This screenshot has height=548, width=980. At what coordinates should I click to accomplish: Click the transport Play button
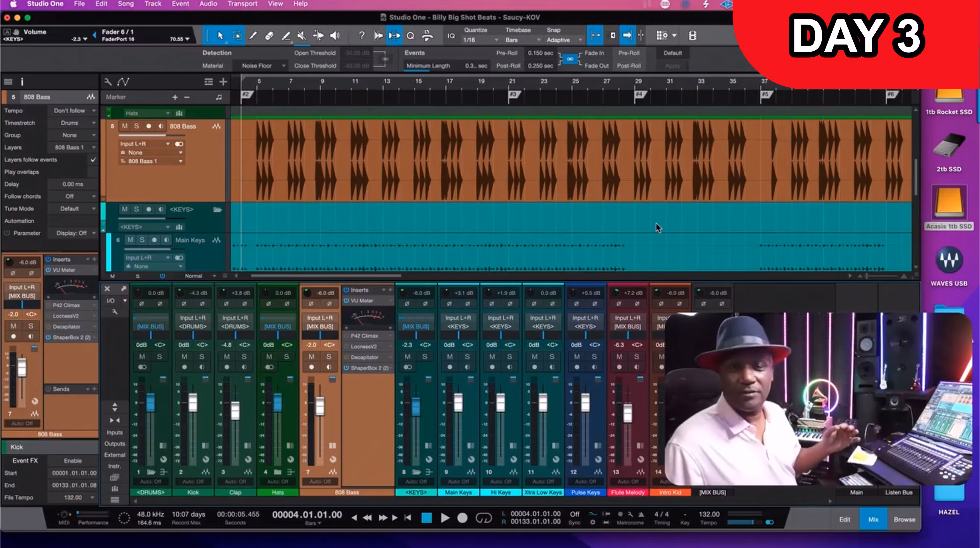444,518
